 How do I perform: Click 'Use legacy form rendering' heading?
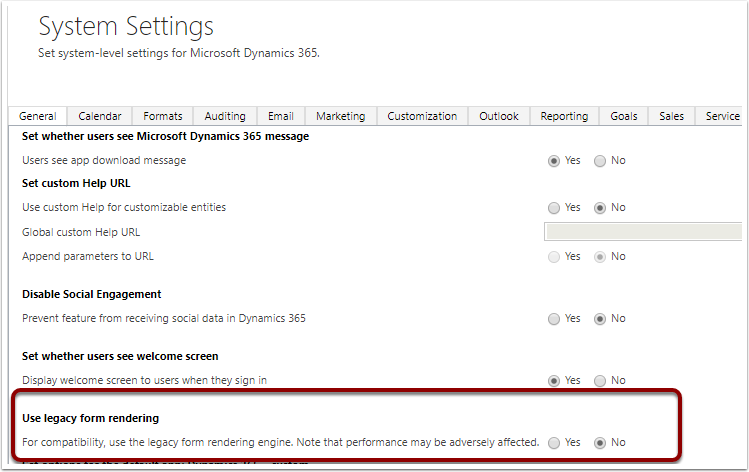point(90,418)
